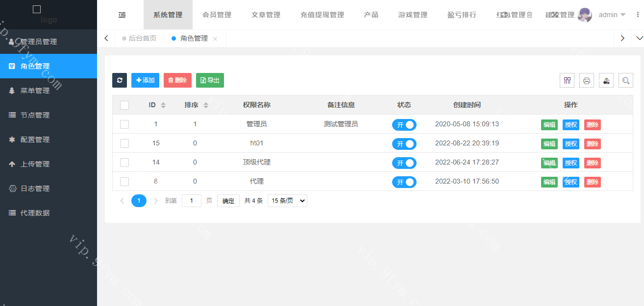The image size is (644, 306).
Task: Tick the select-all checkbox in header
Action: point(124,105)
